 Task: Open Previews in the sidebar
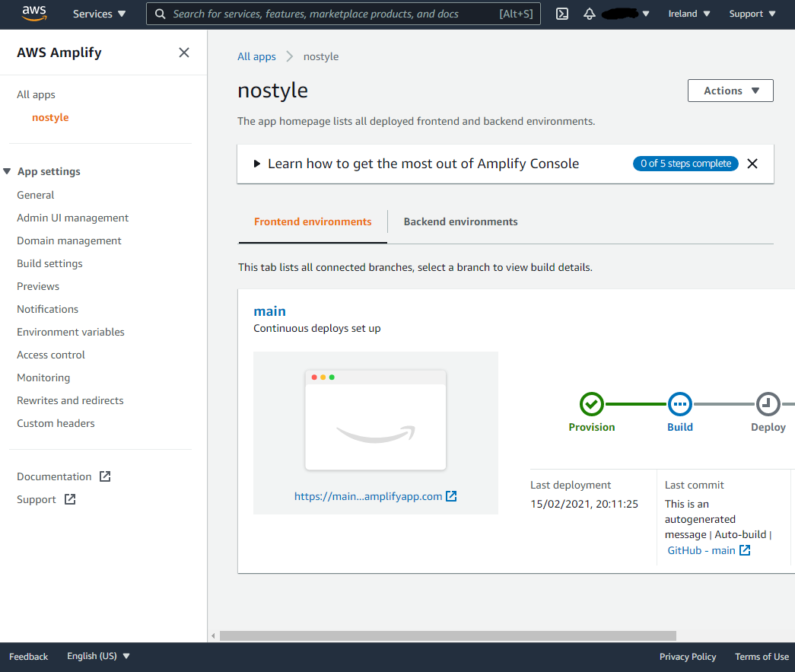pos(38,287)
